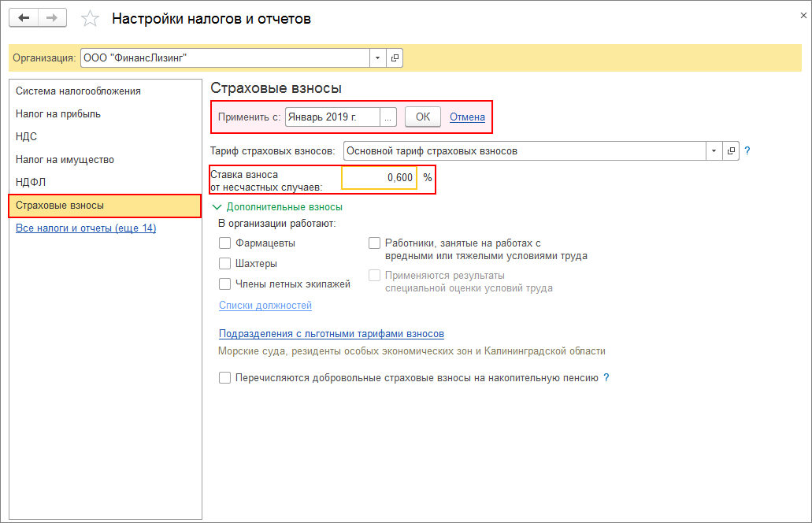
Task: Click the back navigation arrow
Action: point(24,18)
